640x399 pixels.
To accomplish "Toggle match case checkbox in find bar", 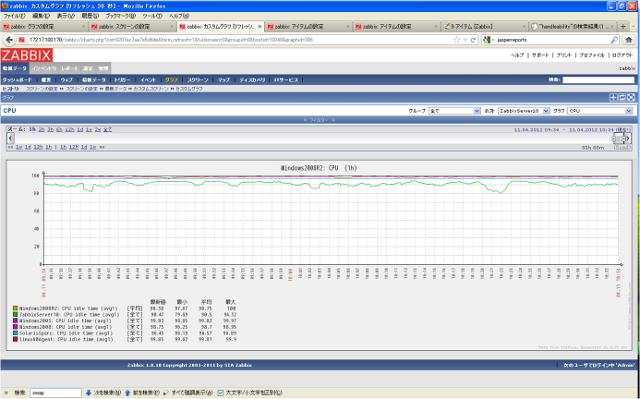I will tap(220, 393).
